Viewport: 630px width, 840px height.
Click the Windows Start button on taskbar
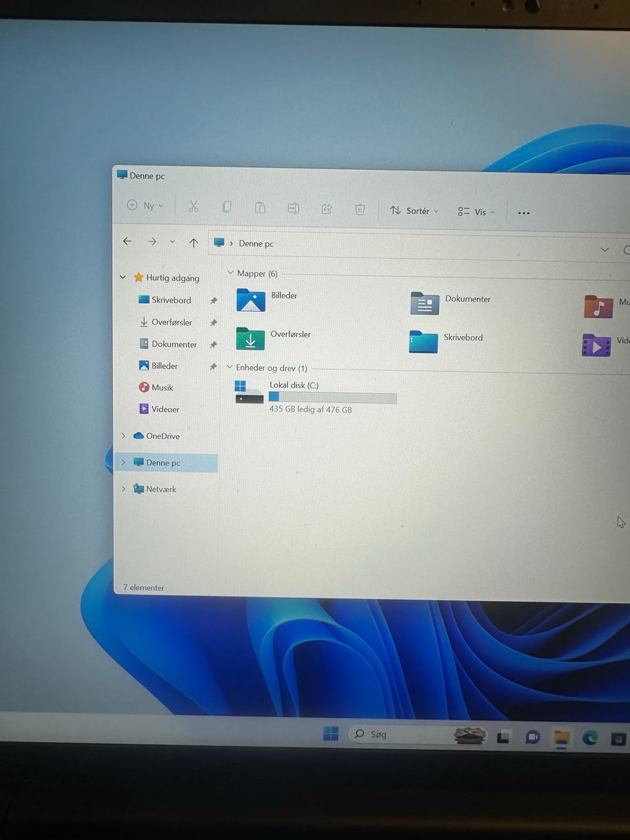(331, 734)
